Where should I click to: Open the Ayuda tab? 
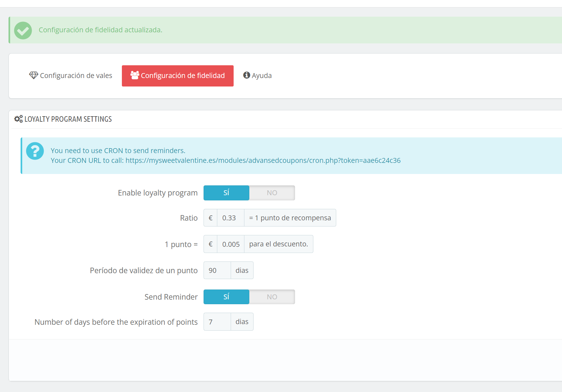[257, 76]
